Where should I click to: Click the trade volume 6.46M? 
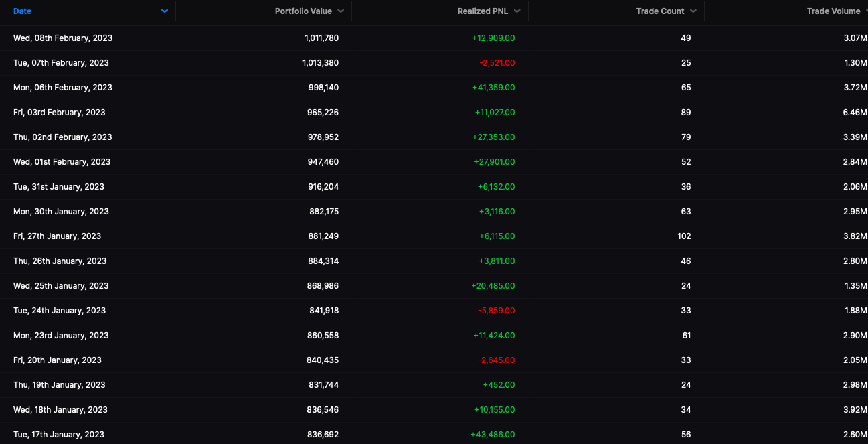pyautogui.click(x=855, y=113)
